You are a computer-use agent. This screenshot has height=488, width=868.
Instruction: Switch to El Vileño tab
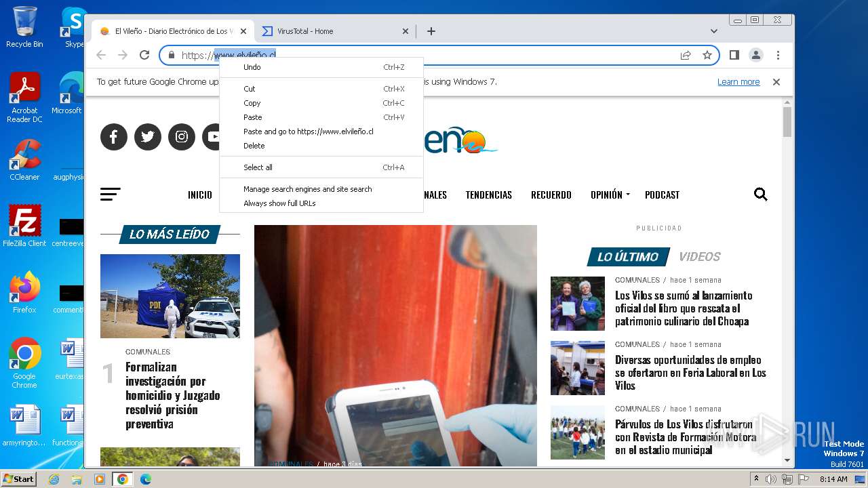click(x=173, y=31)
